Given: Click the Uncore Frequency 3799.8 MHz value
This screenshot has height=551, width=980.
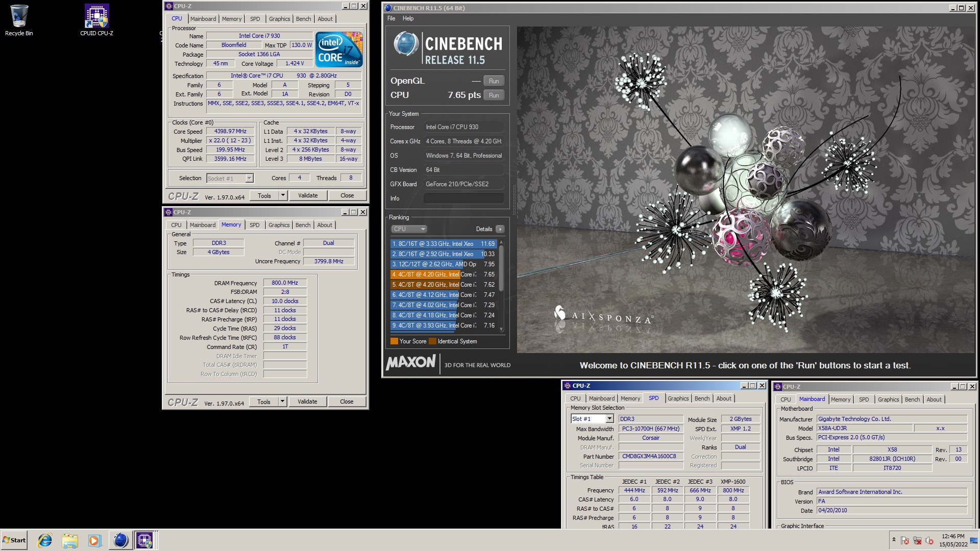Looking at the screenshot, I should coord(329,261).
